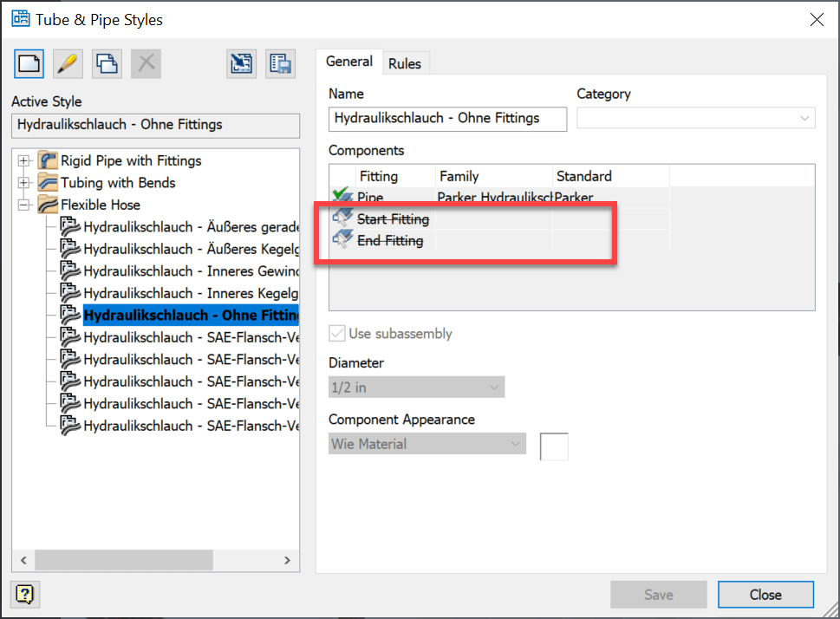Click the Tube & Pipe Styles title icon
The height and width of the screenshot is (619, 840).
pos(21,19)
